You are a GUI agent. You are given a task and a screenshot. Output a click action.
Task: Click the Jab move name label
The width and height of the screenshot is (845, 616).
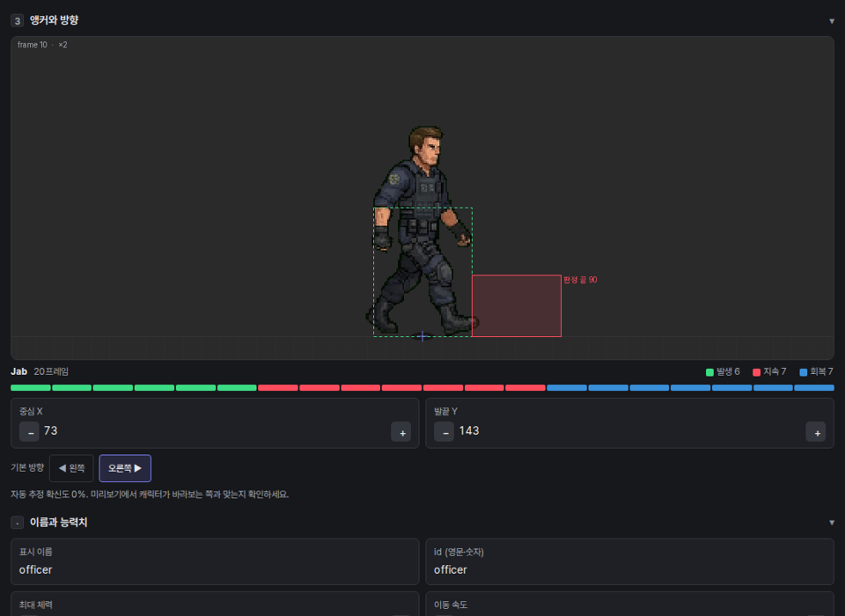pyautogui.click(x=18, y=371)
